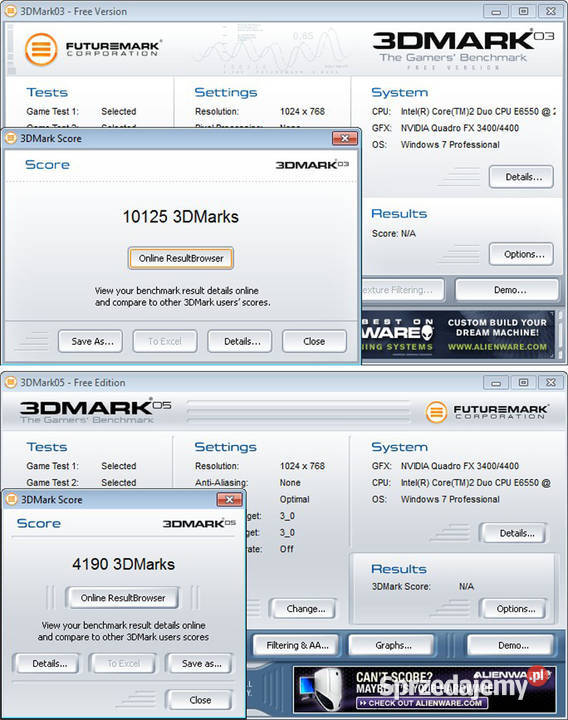Minimize the 3DMark03 window

coord(496,11)
